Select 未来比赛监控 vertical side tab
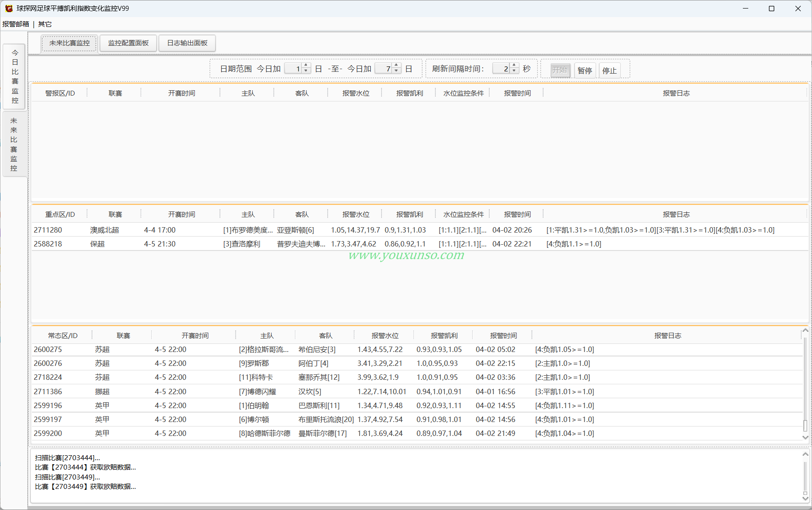 (x=14, y=145)
